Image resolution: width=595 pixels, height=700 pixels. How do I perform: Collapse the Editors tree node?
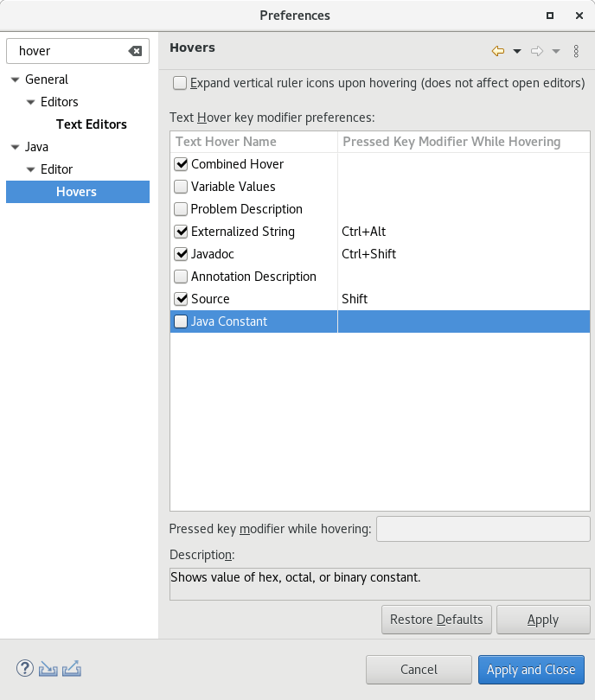pyautogui.click(x=31, y=102)
